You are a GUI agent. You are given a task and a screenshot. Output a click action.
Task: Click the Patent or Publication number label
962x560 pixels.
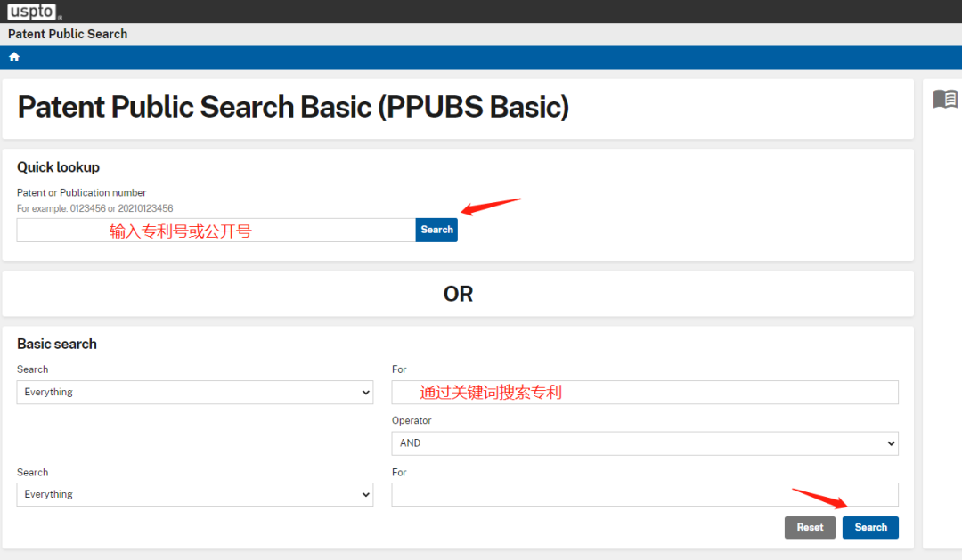coord(82,192)
